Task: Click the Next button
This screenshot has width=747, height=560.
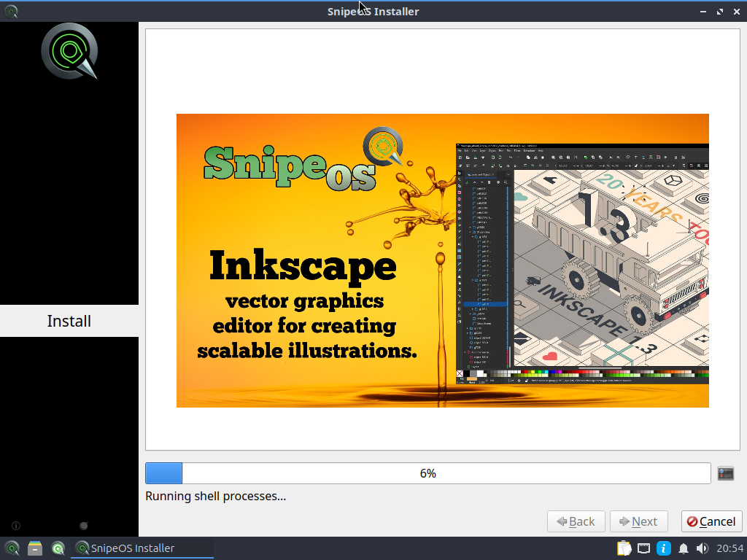Action: 639,521
